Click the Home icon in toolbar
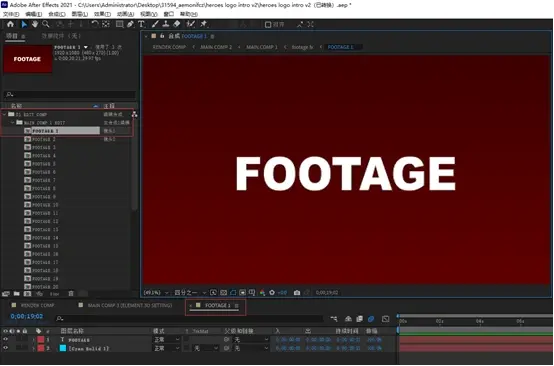 coord(11,24)
